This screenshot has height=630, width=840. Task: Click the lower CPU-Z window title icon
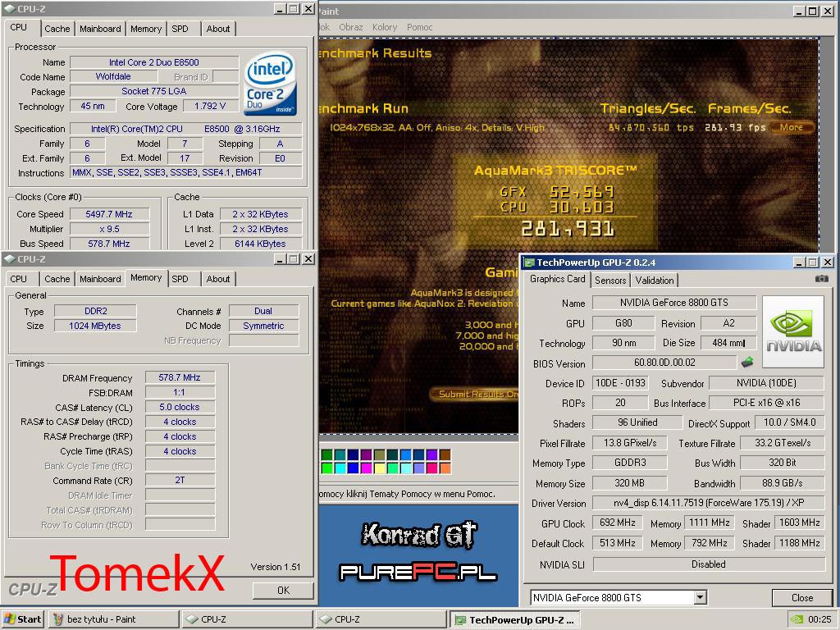9,259
